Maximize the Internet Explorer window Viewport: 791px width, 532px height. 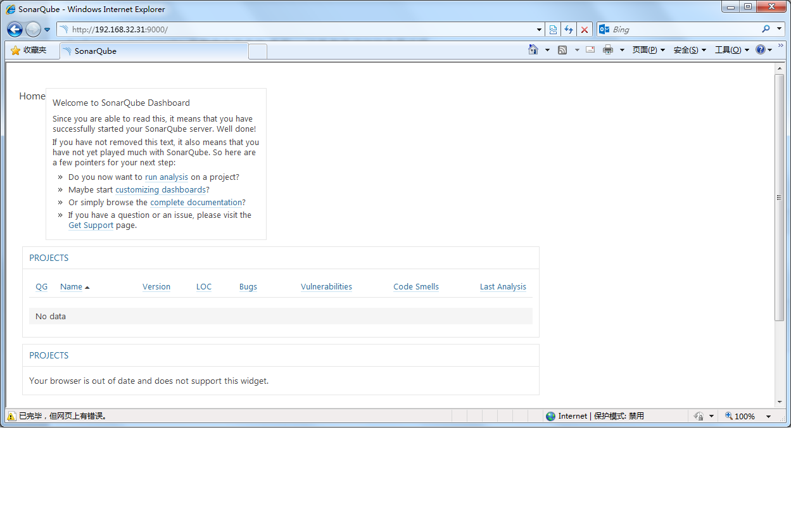pyautogui.click(x=748, y=6)
